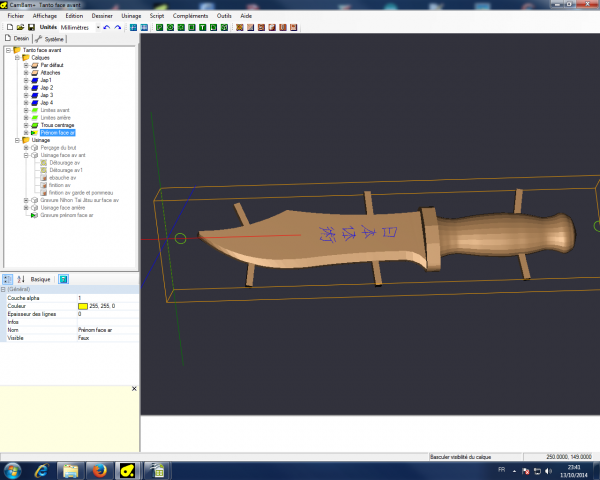Click the teal icon right of Basique
Image resolution: width=600 pixels, height=480 pixels.
point(64,279)
